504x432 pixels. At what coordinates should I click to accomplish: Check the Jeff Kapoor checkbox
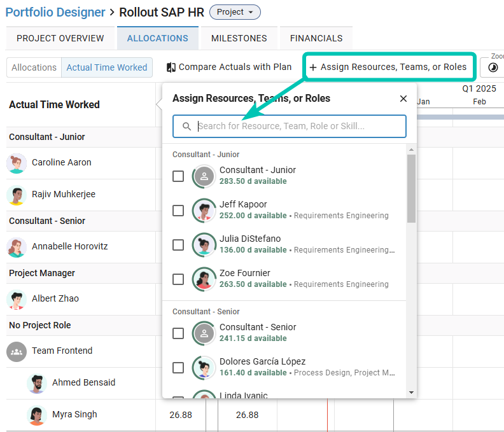[178, 211]
